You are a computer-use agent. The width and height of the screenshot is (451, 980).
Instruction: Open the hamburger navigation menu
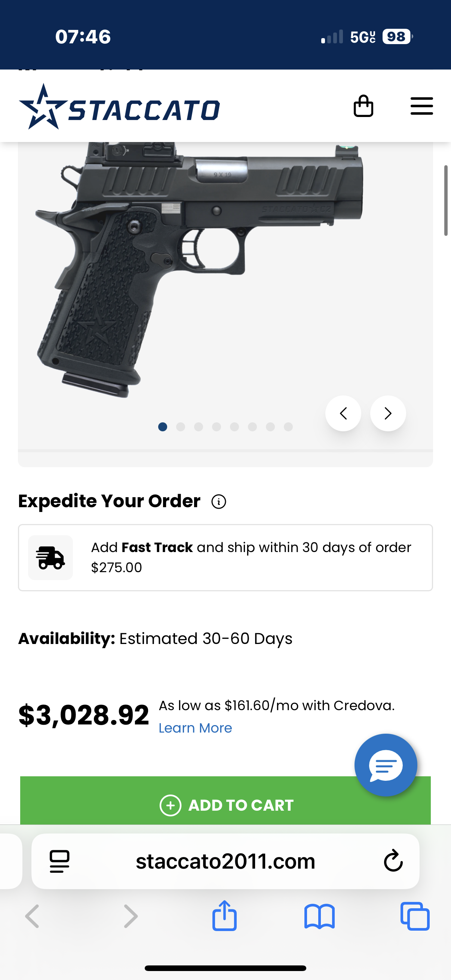click(422, 106)
